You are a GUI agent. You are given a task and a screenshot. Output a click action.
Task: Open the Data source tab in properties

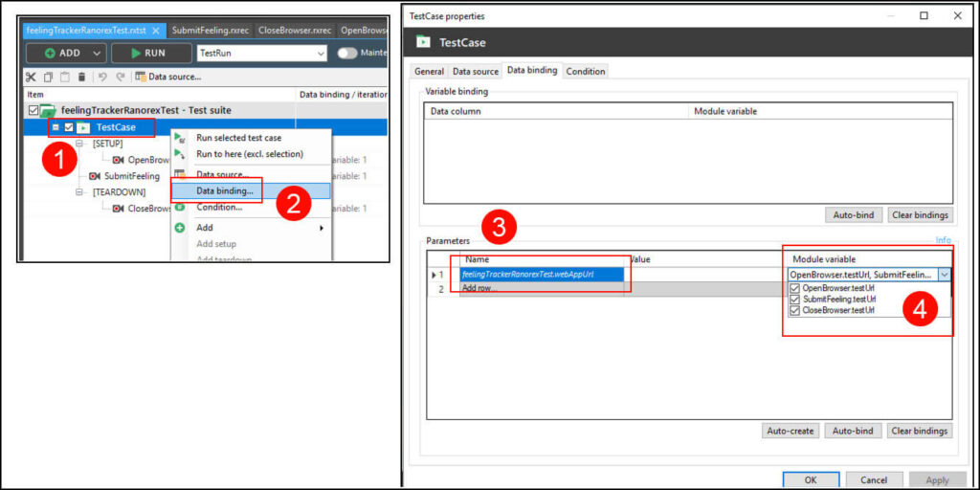[x=476, y=71]
